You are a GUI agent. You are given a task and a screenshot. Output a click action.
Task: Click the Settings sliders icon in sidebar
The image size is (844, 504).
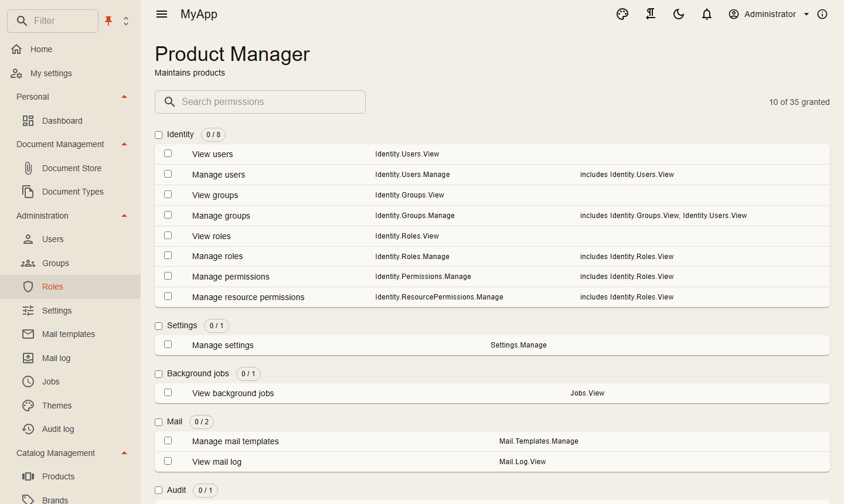[x=28, y=311]
